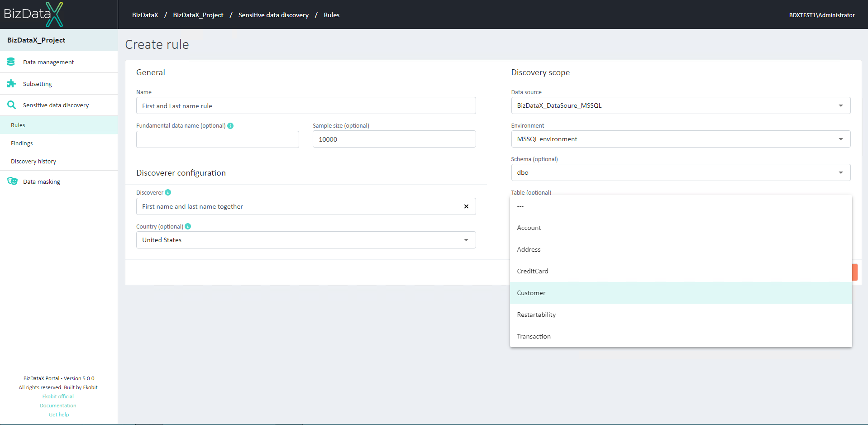Click the BizDataX logo
868x425 pixels.
pyautogui.click(x=33, y=14)
